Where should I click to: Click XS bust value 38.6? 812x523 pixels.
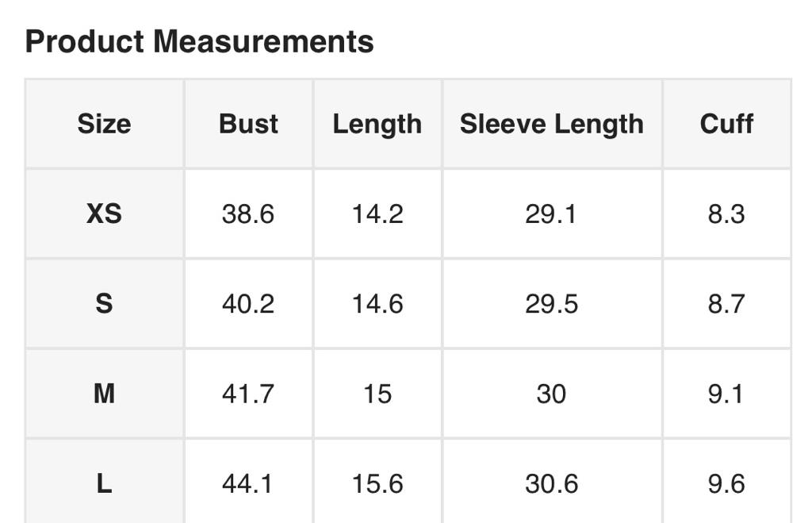(x=248, y=213)
